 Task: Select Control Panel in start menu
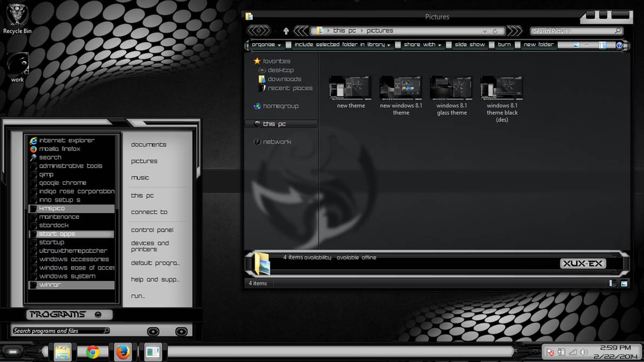coord(152,230)
